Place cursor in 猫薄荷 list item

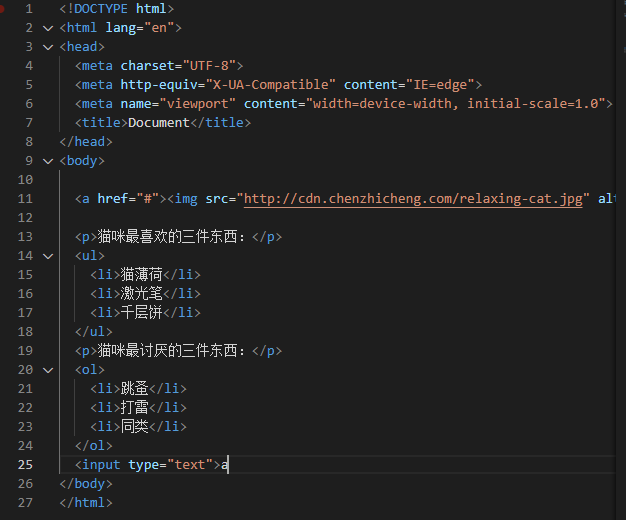pyautogui.click(x=141, y=275)
